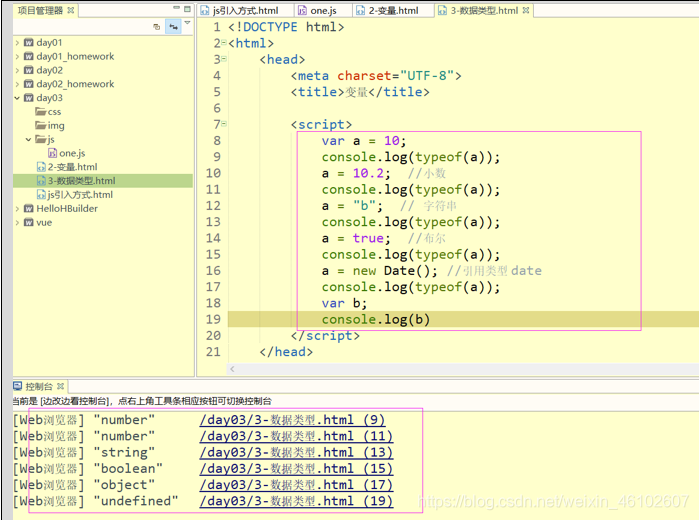Expand the vue project node

pos(17,223)
